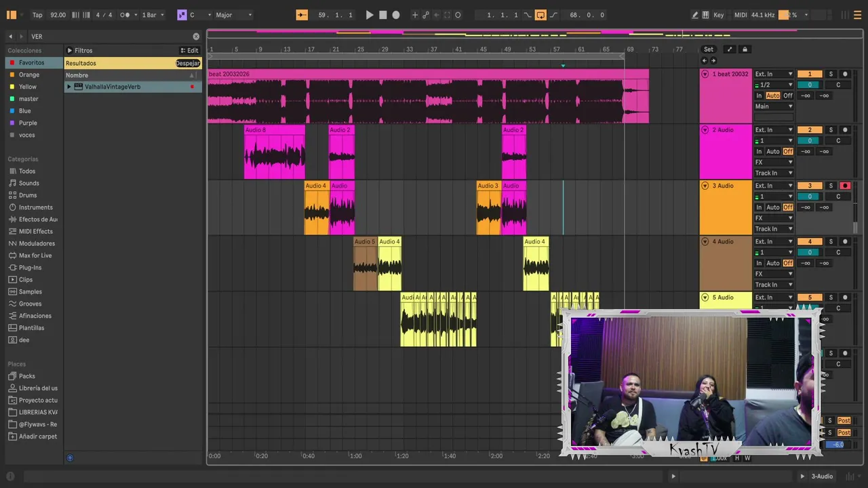Screen dimensions: 868x488
Task: Go to previous locator arrow
Action: tap(704, 60)
